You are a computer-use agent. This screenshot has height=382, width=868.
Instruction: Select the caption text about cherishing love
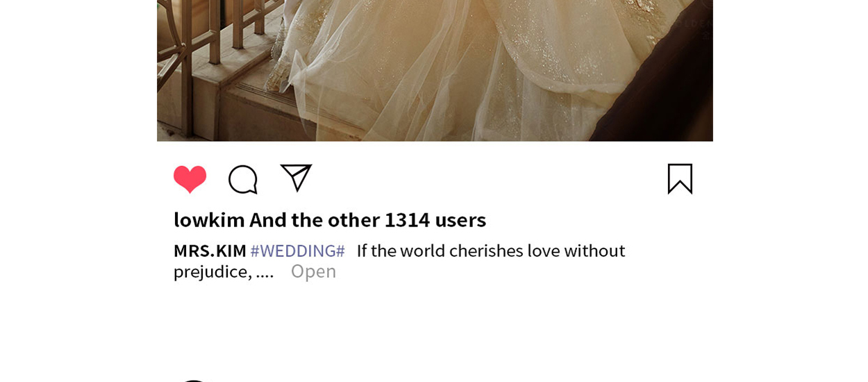coord(399,260)
